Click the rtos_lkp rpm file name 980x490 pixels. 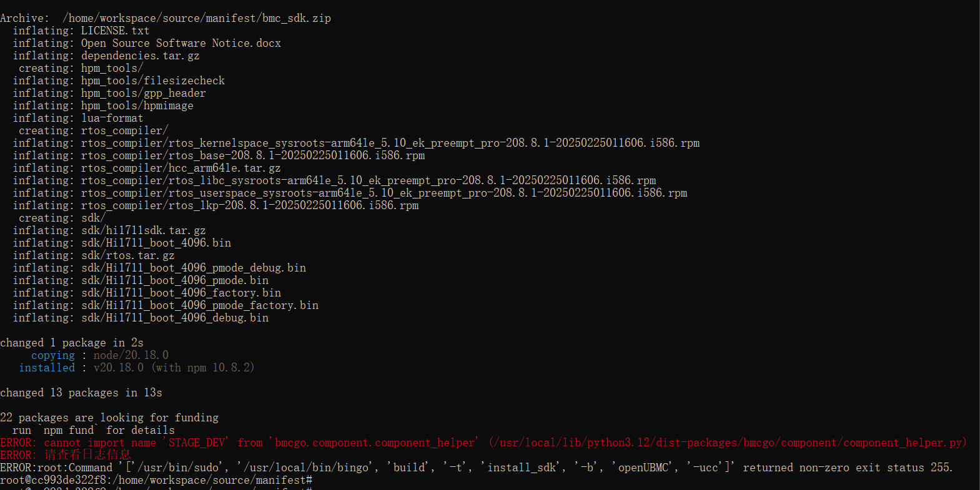(249, 205)
